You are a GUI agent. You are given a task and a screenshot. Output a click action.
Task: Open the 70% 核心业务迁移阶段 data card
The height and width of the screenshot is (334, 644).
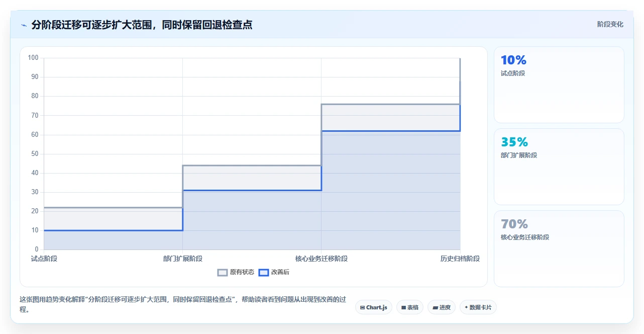pyautogui.click(x=559, y=249)
